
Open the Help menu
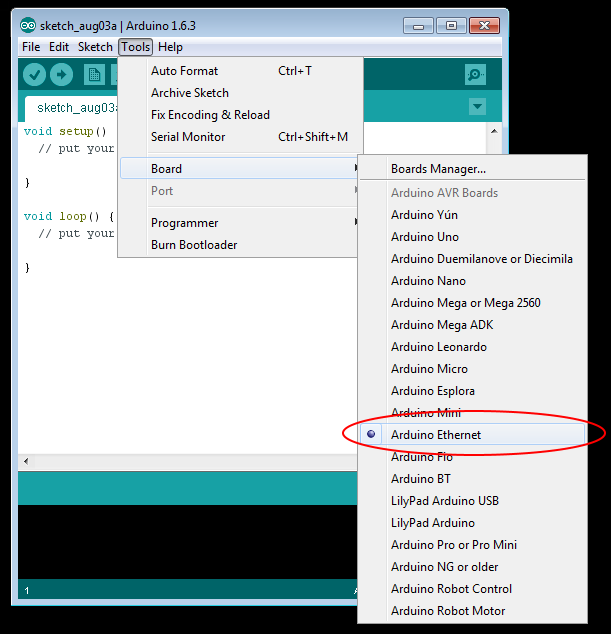click(x=170, y=47)
